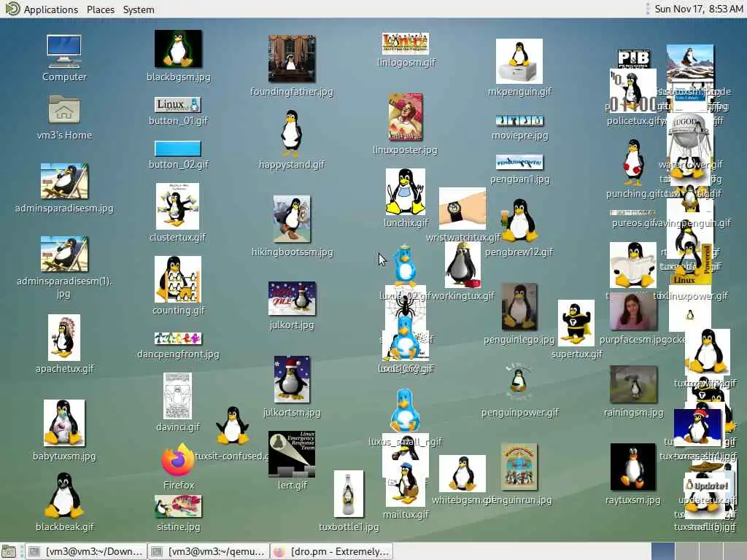Switch to the vm3@vm3:~/Down... terminal task
Viewport: 747px width, 560px height.
click(85, 551)
